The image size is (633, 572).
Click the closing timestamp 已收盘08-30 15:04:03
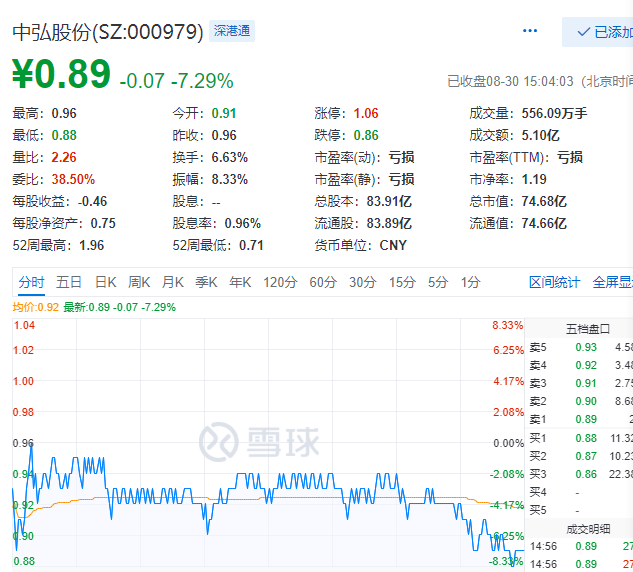[510, 81]
